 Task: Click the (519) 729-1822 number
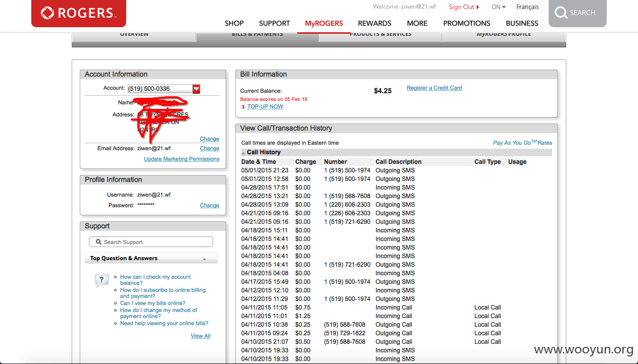point(345,333)
